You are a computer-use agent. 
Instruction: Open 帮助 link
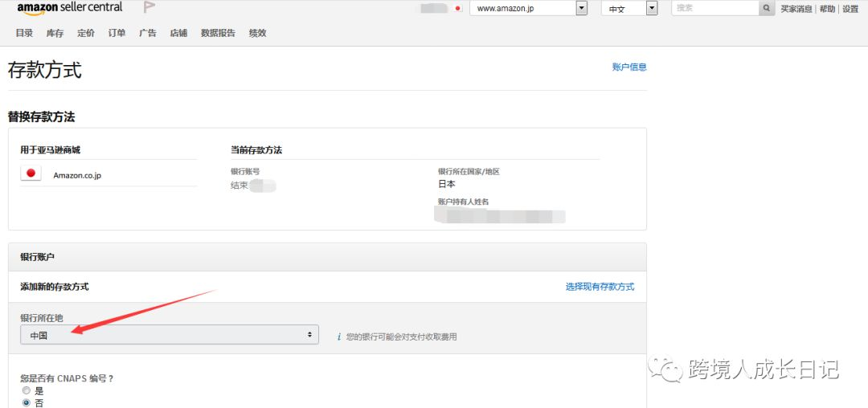(827, 9)
